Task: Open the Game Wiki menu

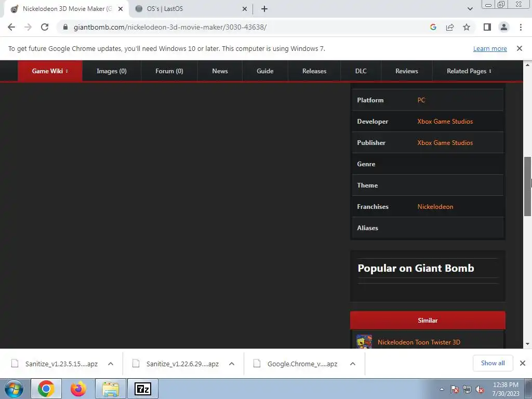Action: (x=50, y=71)
